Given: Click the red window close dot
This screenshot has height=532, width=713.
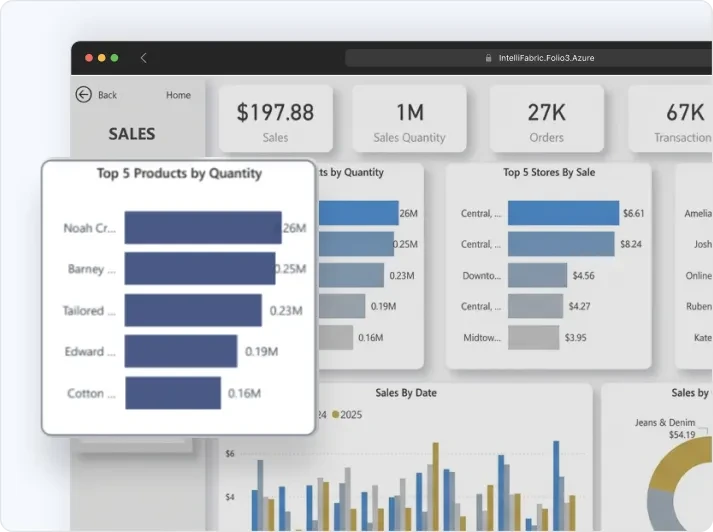Looking at the screenshot, I should 89,58.
